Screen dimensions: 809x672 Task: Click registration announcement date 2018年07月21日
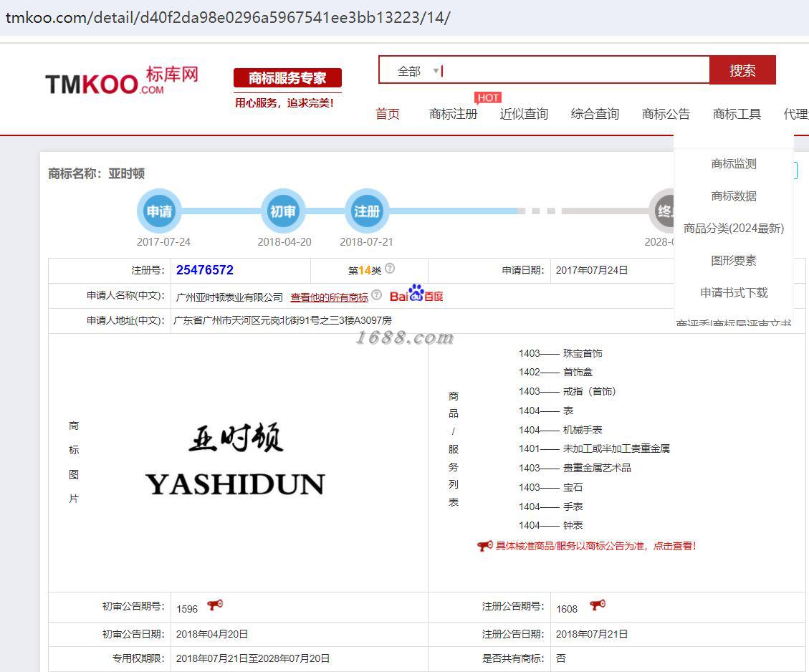592,634
